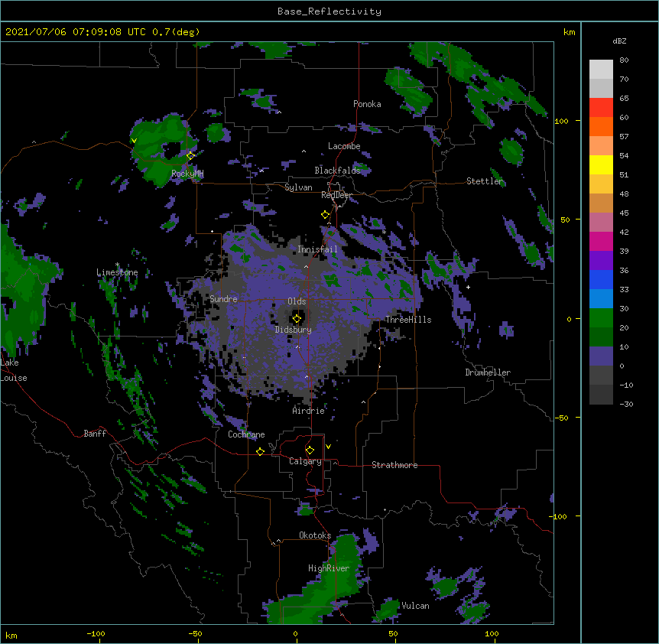Pick the light gray 70–80 dBZ legend swatch
Viewport: 659px width, 644px height.
[x=601, y=70]
